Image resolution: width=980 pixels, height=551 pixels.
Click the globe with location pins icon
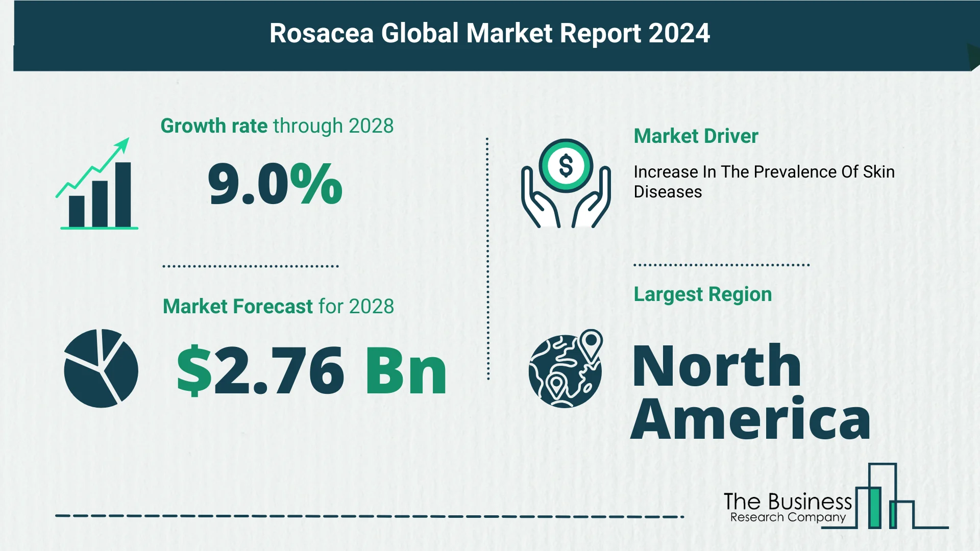(x=566, y=368)
